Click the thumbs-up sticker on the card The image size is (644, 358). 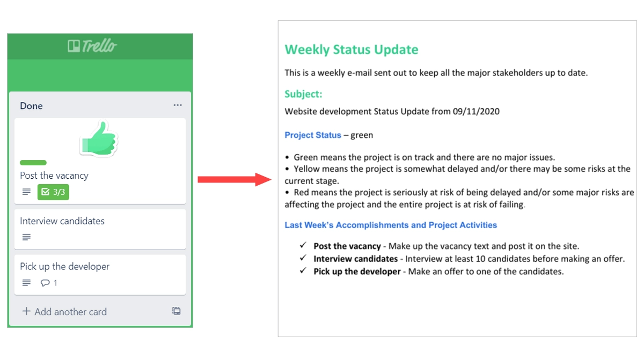coord(99,138)
